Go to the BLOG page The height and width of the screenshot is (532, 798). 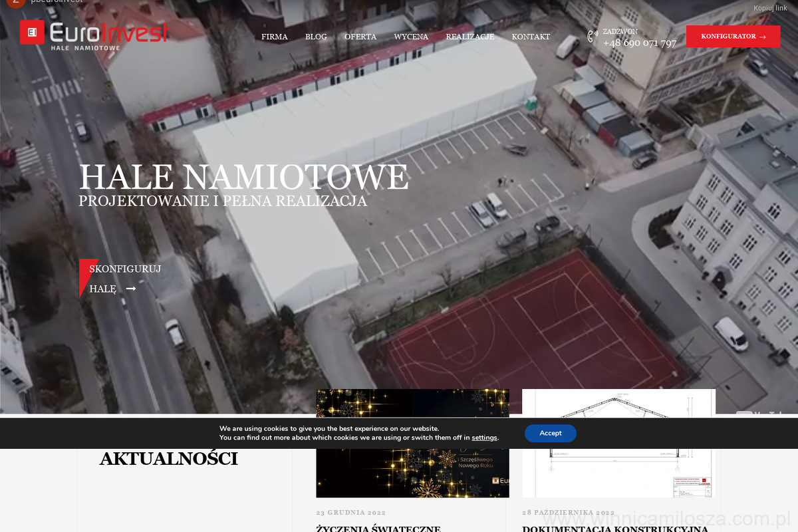[x=316, y=37]
